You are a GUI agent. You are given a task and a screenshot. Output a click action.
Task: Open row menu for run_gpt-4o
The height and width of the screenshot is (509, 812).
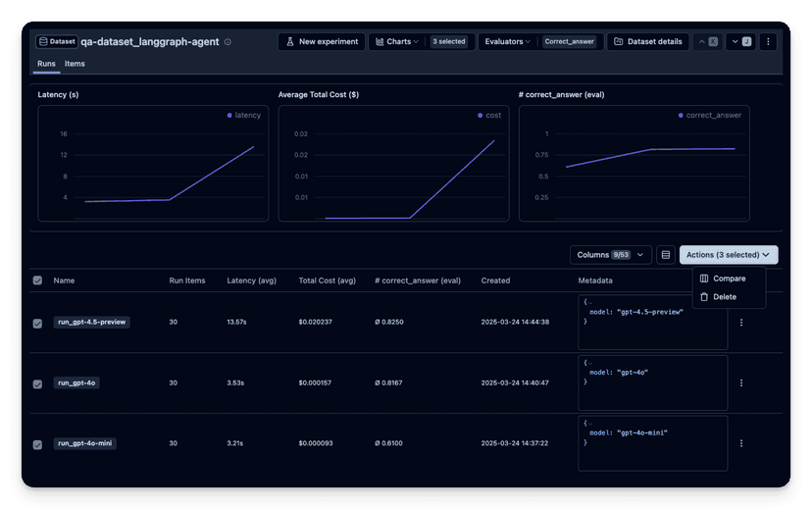[741, 382]
